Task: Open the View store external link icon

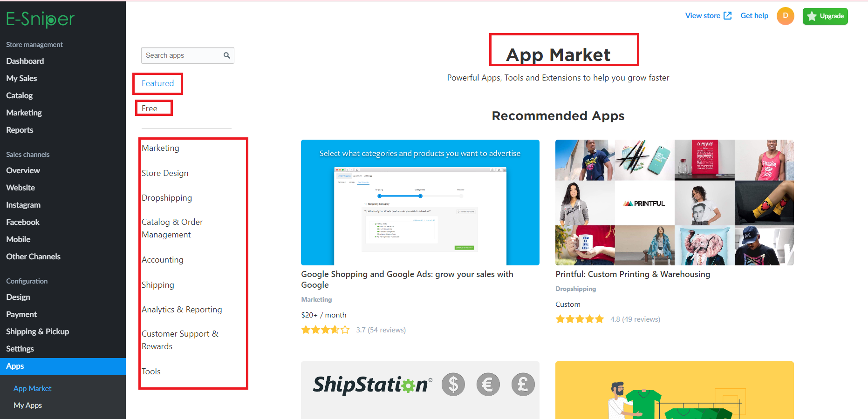Action: [727, 16]
